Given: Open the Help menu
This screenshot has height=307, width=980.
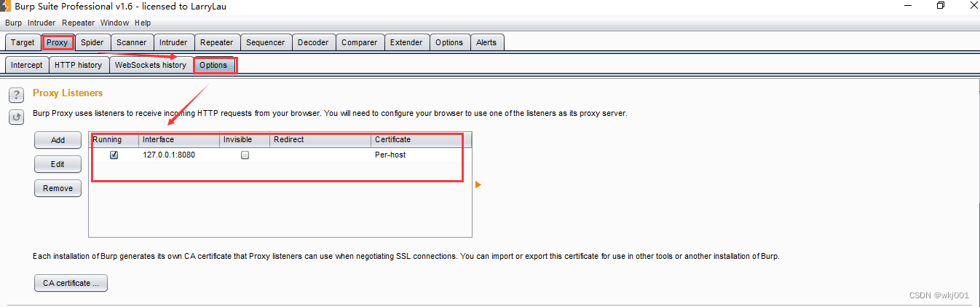Looking at the screenshot, I should 143,23.
